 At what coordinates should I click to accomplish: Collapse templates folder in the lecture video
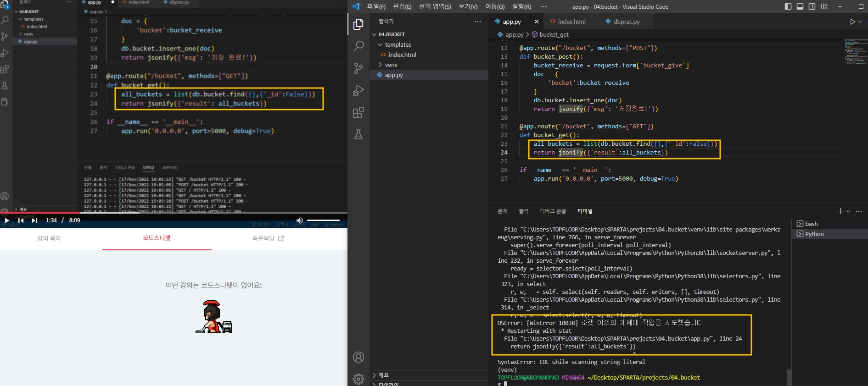click(21, 19)
